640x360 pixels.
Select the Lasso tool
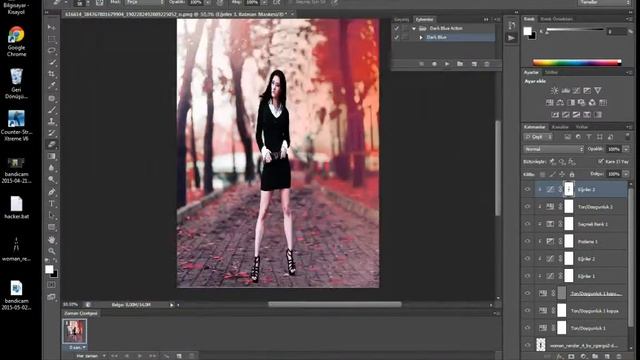(x=51, y=51)
